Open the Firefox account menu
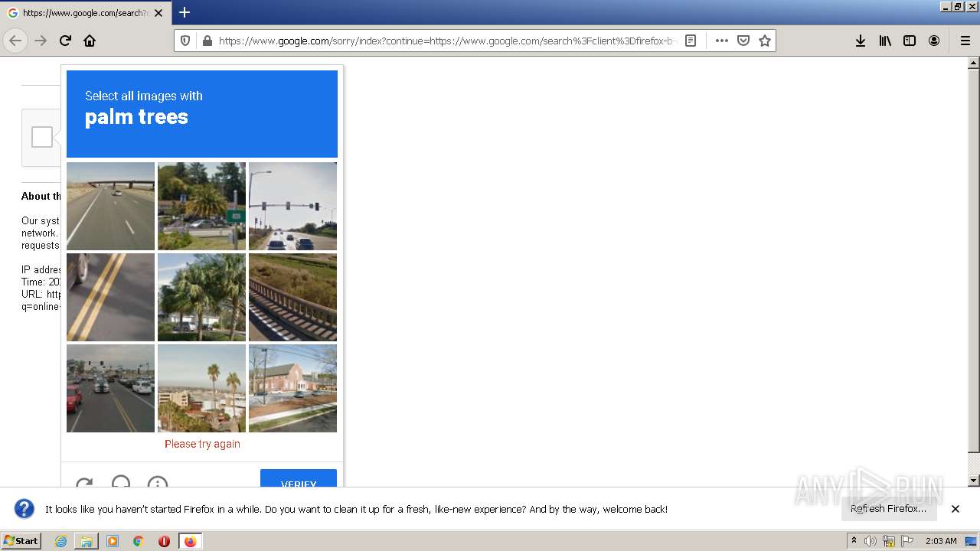980x551 pixels. 934,41
